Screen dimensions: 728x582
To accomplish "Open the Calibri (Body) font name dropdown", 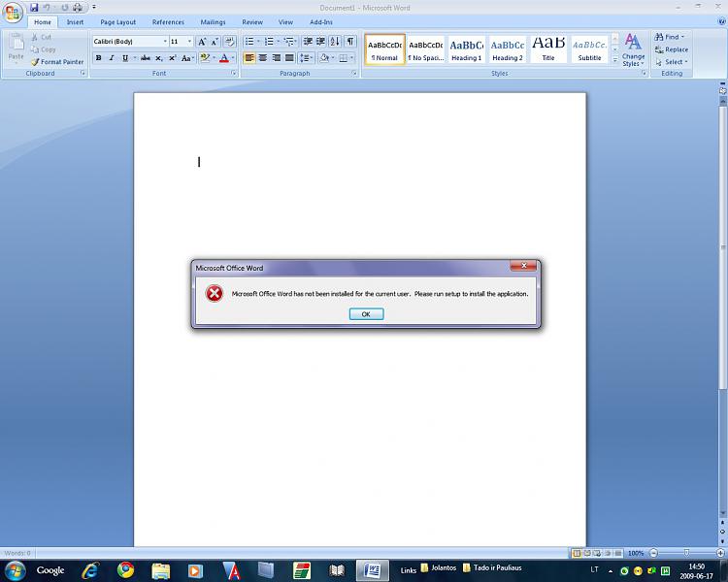I will pyautogui.click(x=164, y=42).
